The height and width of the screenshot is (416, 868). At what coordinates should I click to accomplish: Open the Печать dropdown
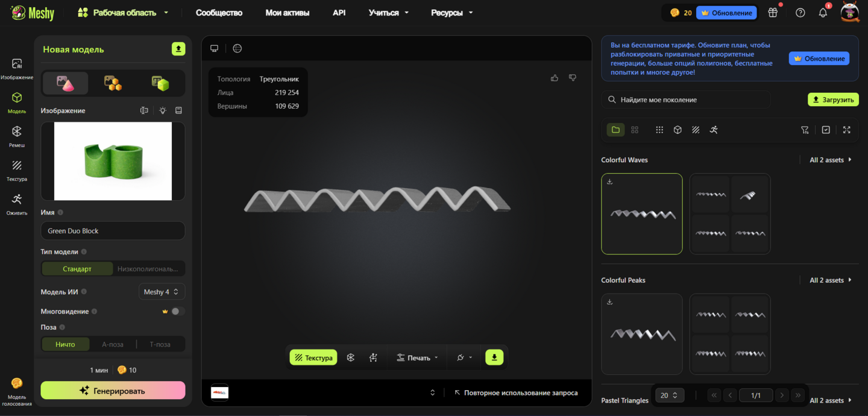(417, 358)
